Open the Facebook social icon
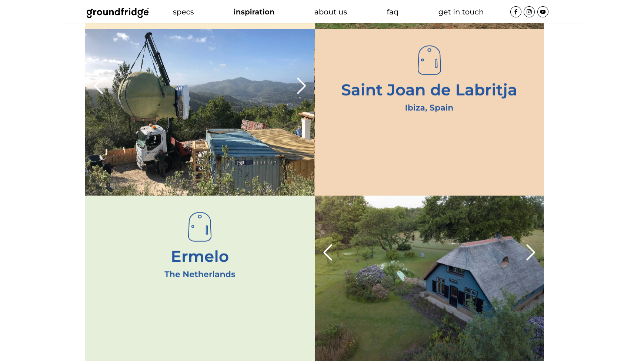The width and height of the screenshot is (644, 362). point(515,12)
